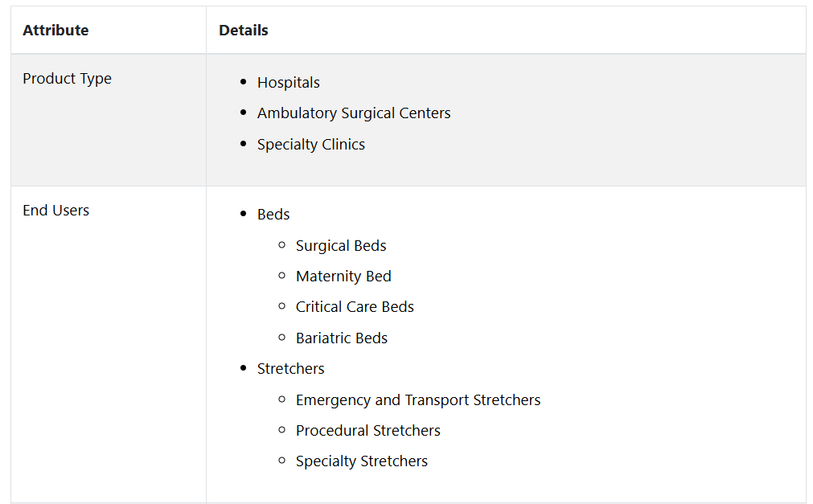Click the bullet marker beside Hospitals
The image size is (813, 504).
[x=244, y=82]
